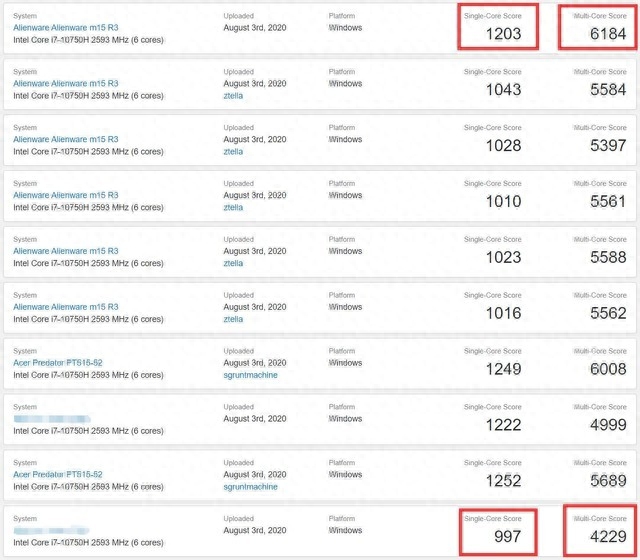Select the highlighted single-core score 1203
This screenshot has width=640, height=560.
(x=498, y=34)
